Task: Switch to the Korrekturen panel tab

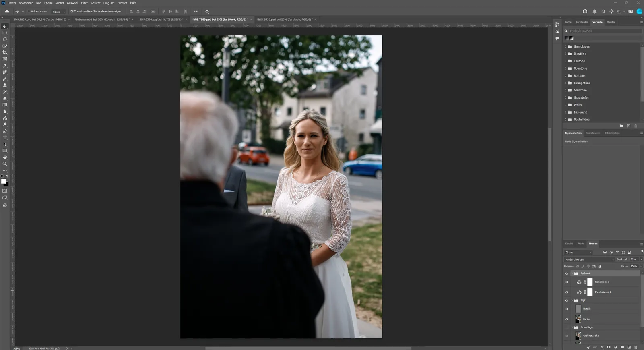Action: click(x=593, y=133)
